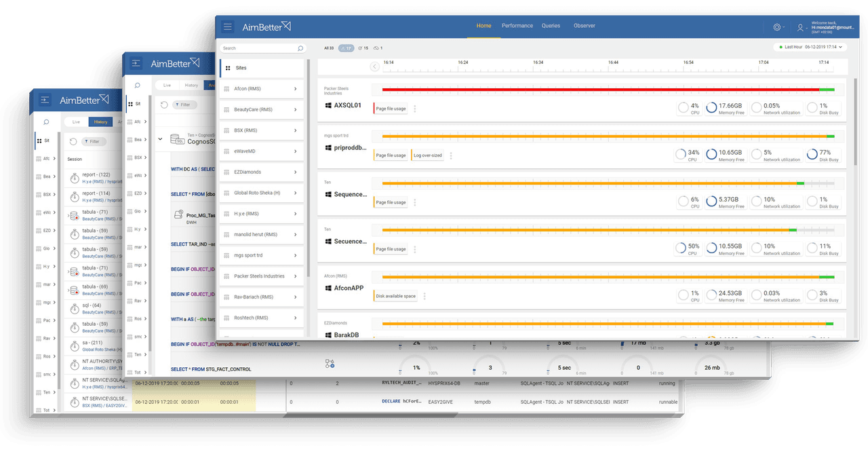Expand BSX (RMS) site chevron

click(x=296, y=130)
